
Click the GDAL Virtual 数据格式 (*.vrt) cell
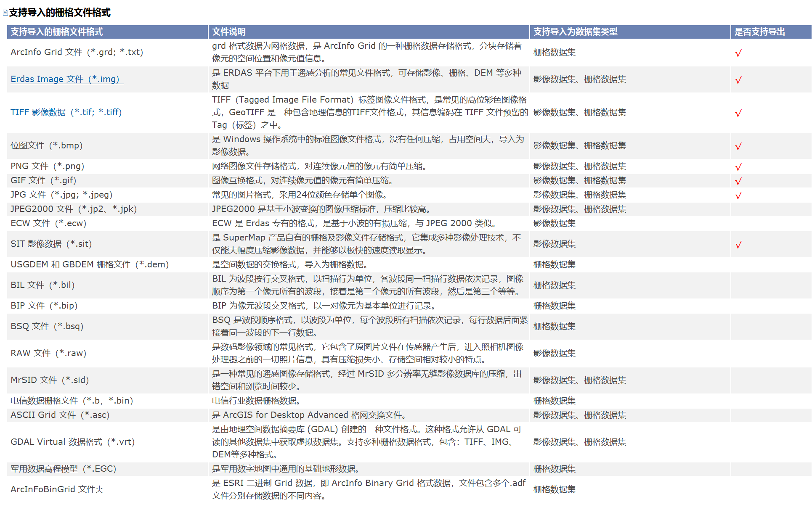(x=72, y=442)
